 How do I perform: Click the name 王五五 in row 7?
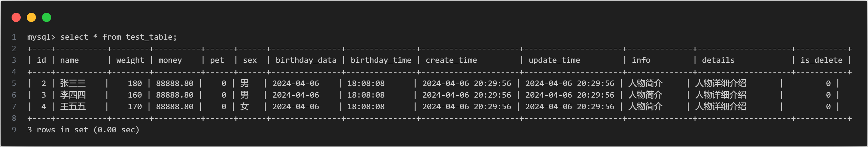point(73,106)
